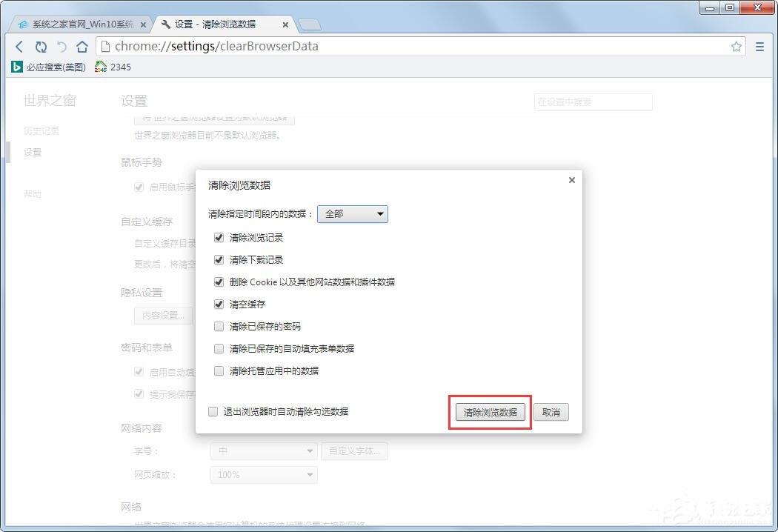Open the 2345 bookmark

(113, 67)
